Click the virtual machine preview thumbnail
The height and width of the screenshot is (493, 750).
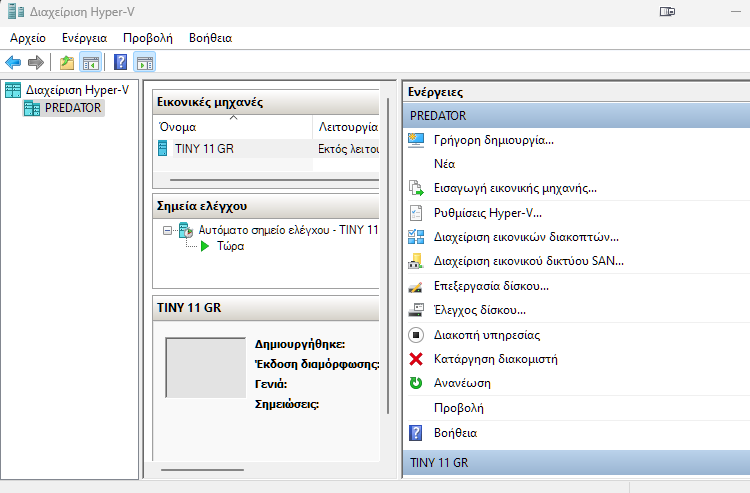tap(206, 368)
